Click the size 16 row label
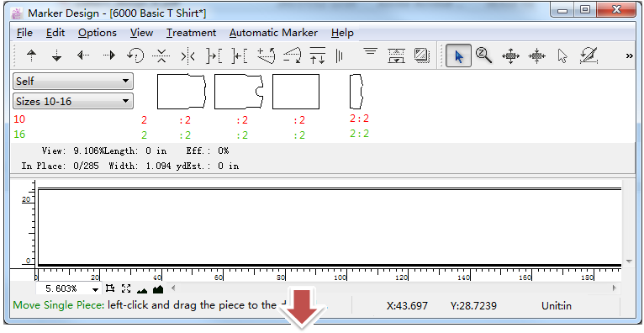 (x=19, y=135)
